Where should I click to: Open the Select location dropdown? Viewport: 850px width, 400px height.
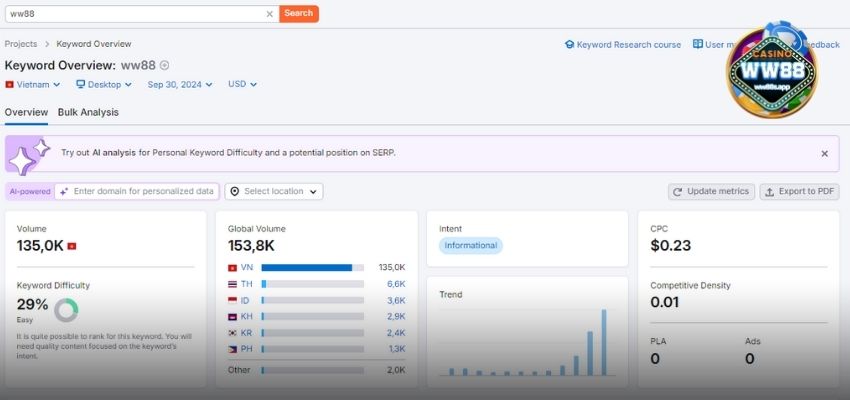click(x=274, y=191)
